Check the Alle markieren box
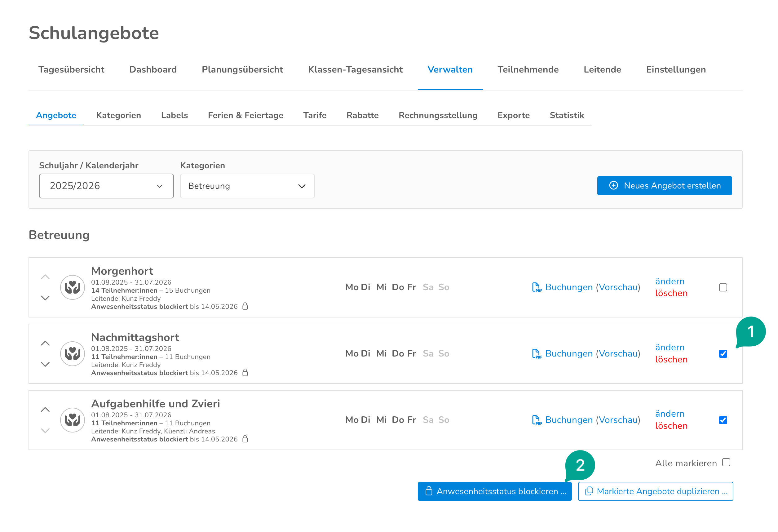Image resolution: width=778 pixels, height=532 pixels. 726,462
